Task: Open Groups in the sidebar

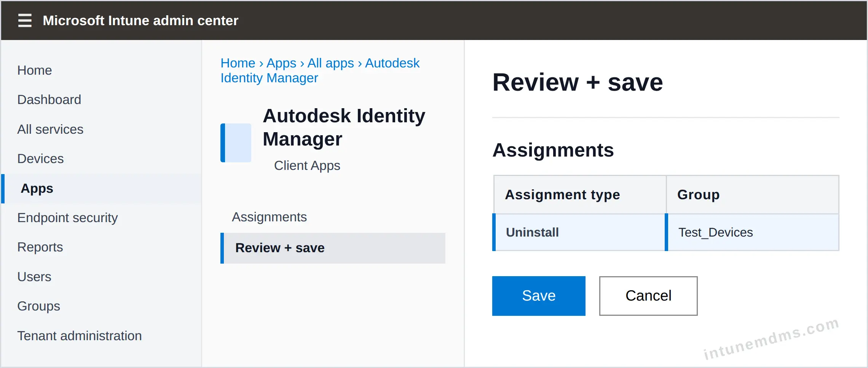Action: [38, 306]
